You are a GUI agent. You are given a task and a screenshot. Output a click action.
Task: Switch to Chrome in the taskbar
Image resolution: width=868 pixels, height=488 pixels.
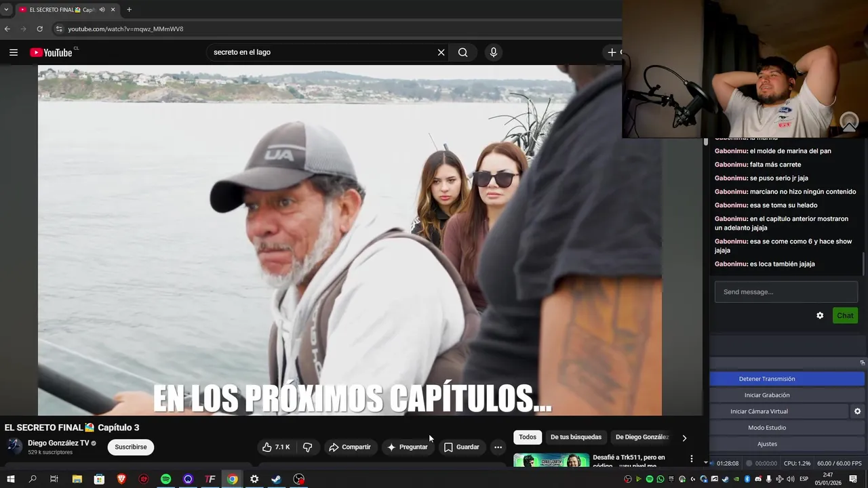click(233, 479)
